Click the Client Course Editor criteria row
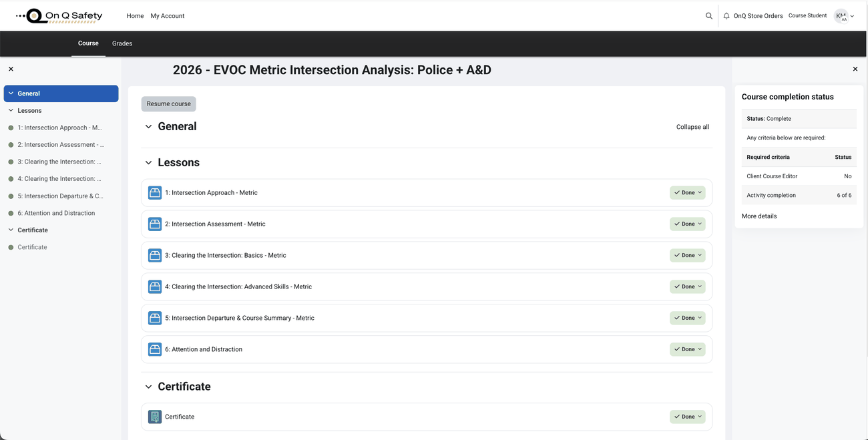 coord(799,176)
